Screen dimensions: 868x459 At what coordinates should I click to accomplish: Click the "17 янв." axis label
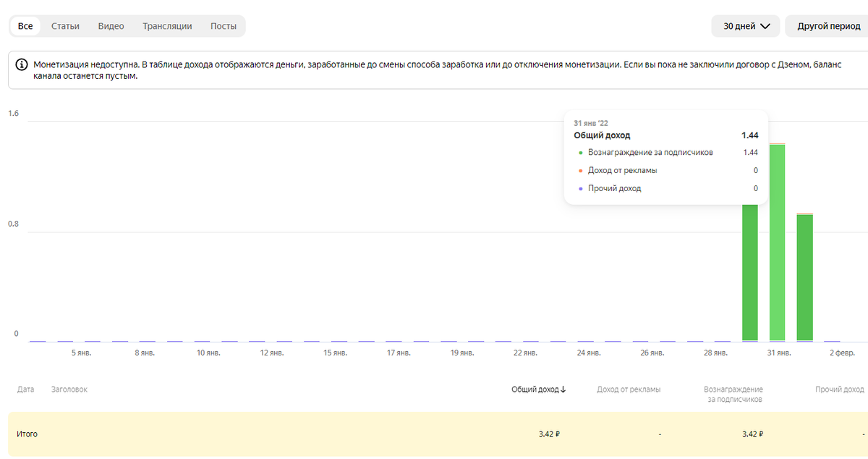pyautogui.click(x=399, y=353)
